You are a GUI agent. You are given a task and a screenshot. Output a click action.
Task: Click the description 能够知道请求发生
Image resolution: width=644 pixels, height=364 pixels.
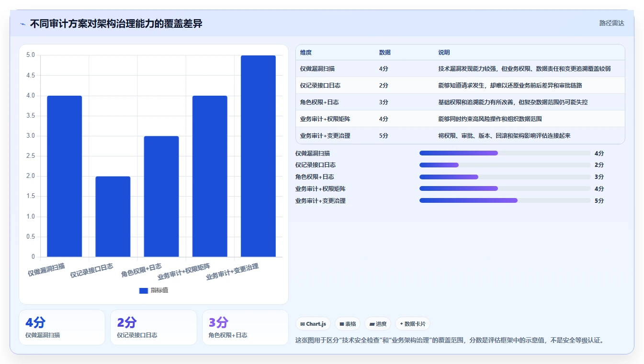(x=510, y=85)
